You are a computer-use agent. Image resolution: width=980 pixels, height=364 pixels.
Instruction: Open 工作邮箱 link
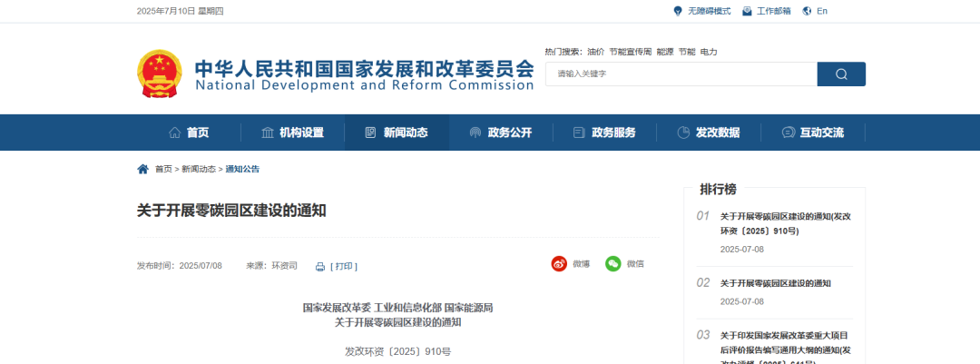tap(774, 11)
